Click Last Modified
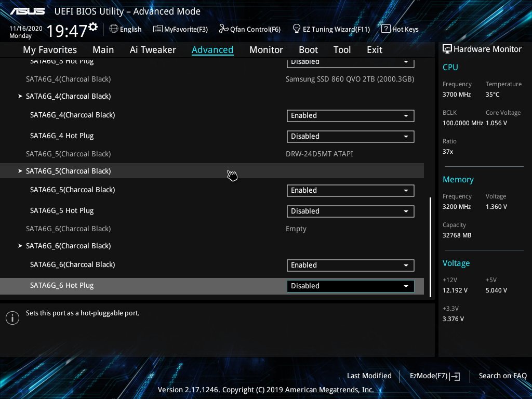The height and width of the screenshot is (399, 532). (369, 376)
